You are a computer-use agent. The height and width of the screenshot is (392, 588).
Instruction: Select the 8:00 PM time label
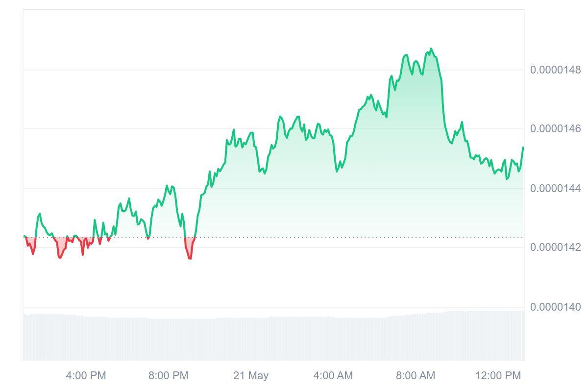pos(168,376)
